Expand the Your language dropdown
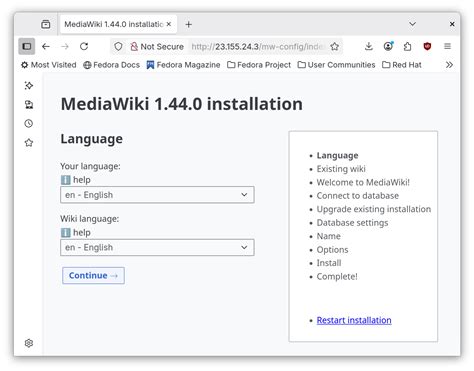The height and width of the screenshot is (371, 474). point(157,195)
